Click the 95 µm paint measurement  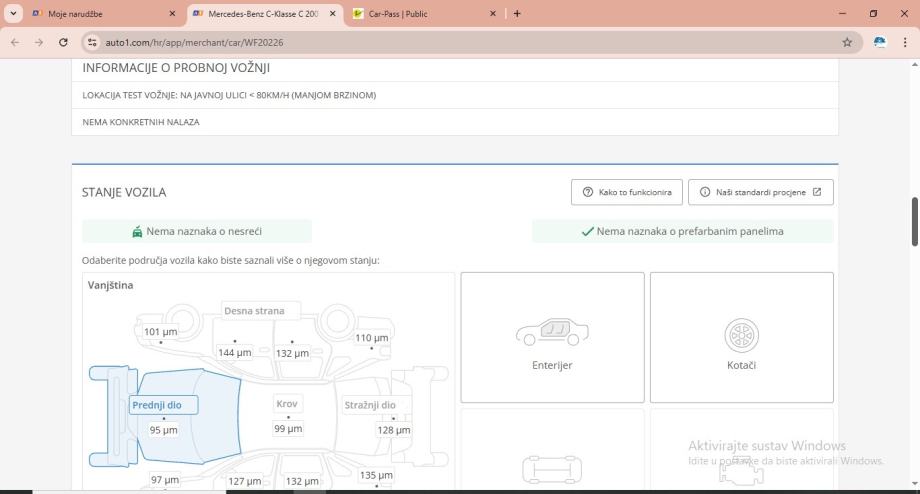[x=164, y=430]
